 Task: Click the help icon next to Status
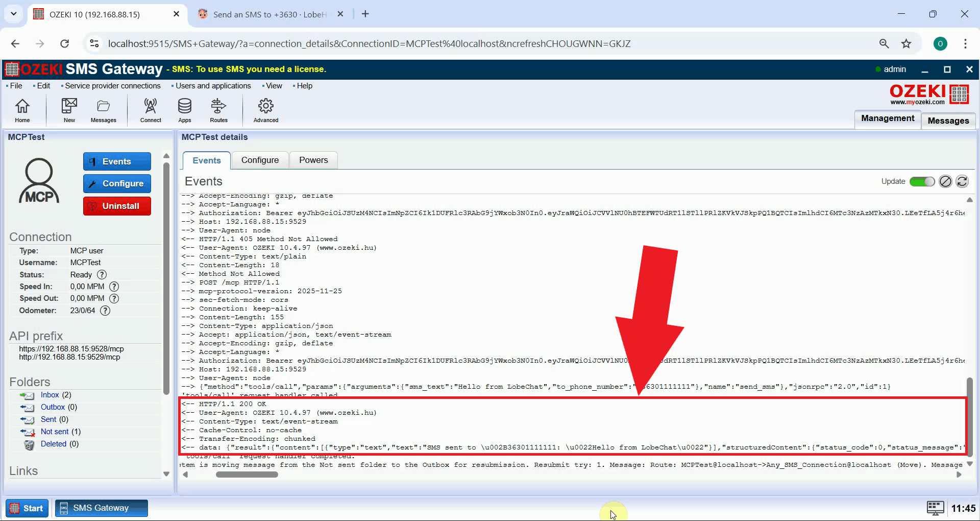[x=102, y=275]
